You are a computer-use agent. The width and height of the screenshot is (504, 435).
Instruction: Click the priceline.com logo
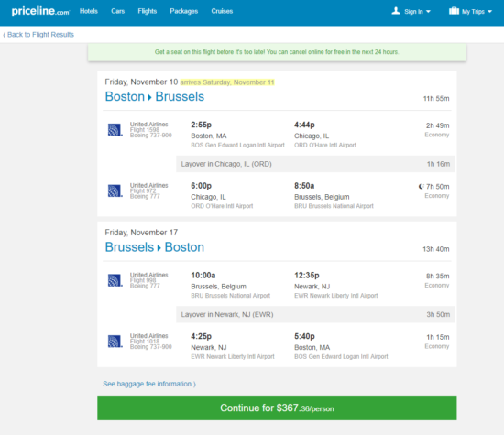coord(40,11)
